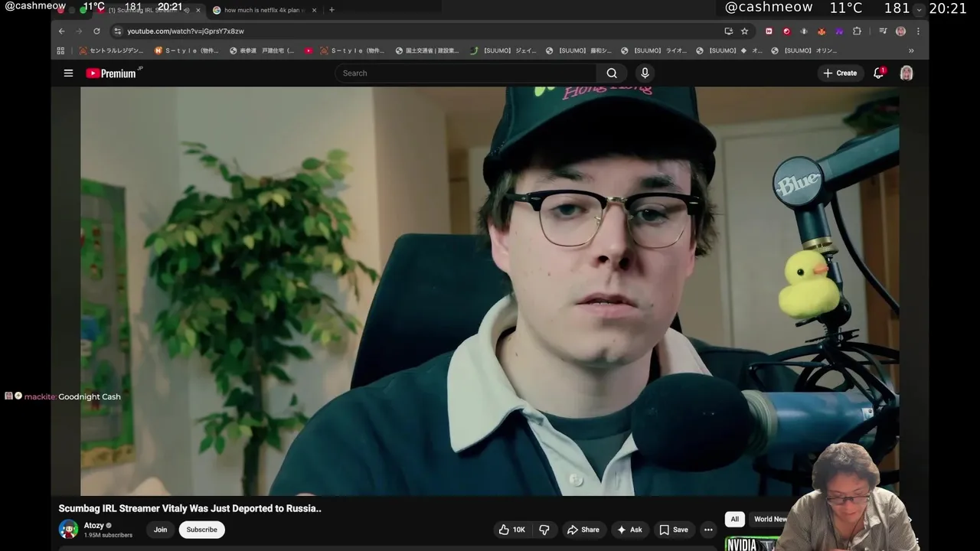Click the Goodnight Cash chat message
The height and width of the screenshot is (551, 980).
(x=90, y=396)
